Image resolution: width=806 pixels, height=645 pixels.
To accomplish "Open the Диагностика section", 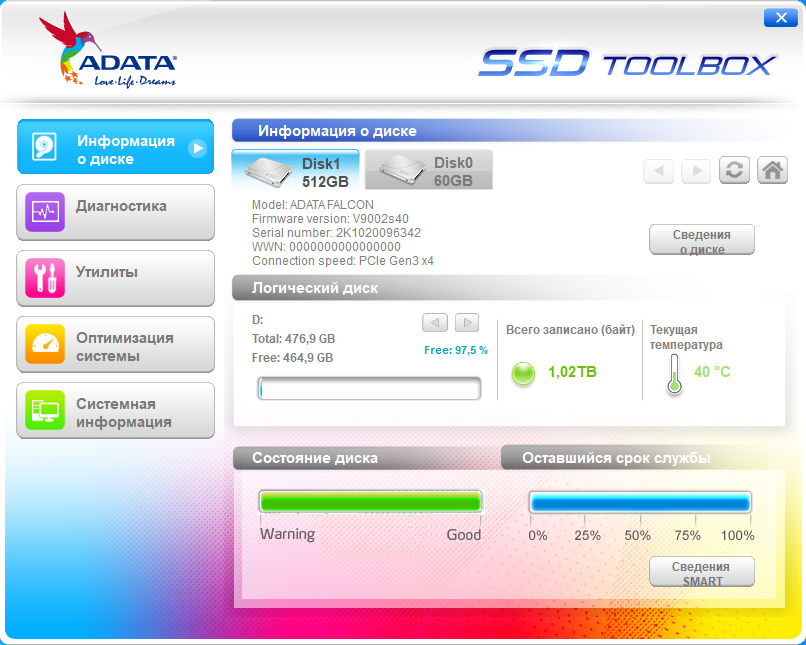I will 115,211.
